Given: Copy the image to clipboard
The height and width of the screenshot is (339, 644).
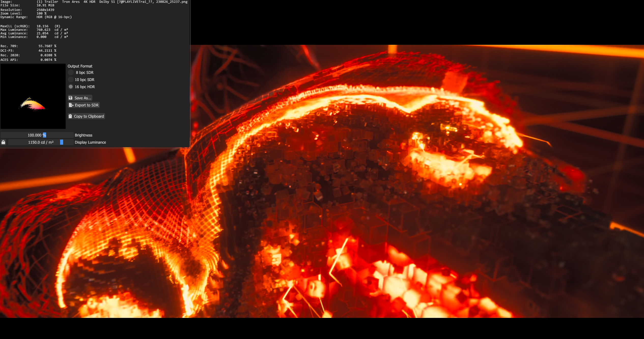Looking at the screenshot, I should 86,116.
